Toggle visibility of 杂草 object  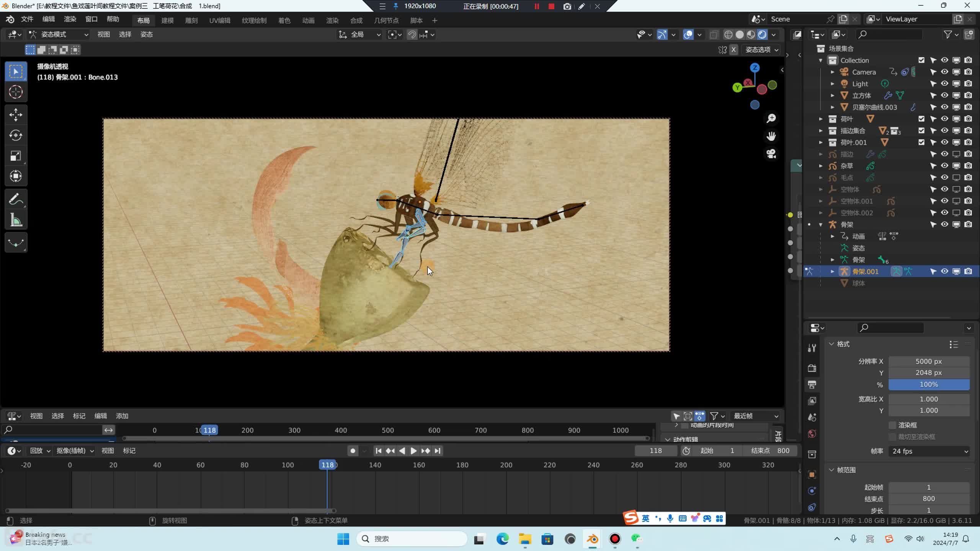(x=944, y=166)
